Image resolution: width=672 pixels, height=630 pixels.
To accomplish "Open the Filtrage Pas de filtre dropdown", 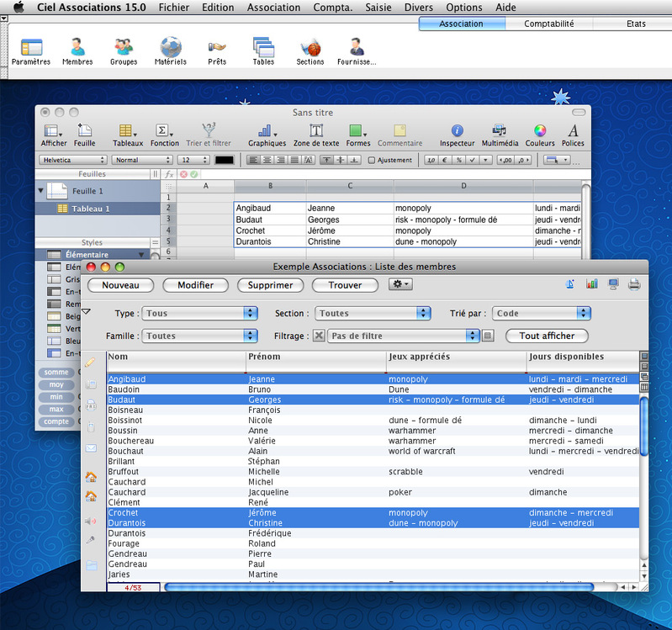I will [x=404, y=336].
